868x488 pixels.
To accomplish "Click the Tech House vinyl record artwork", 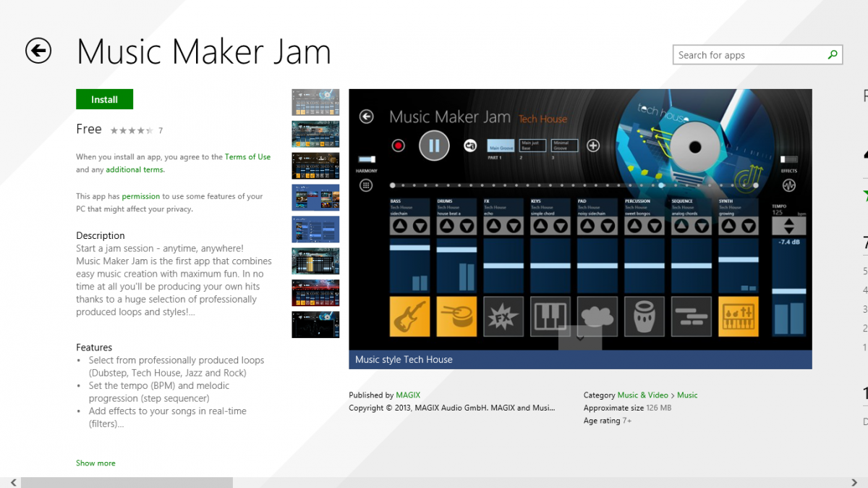I will coord(694,147).
